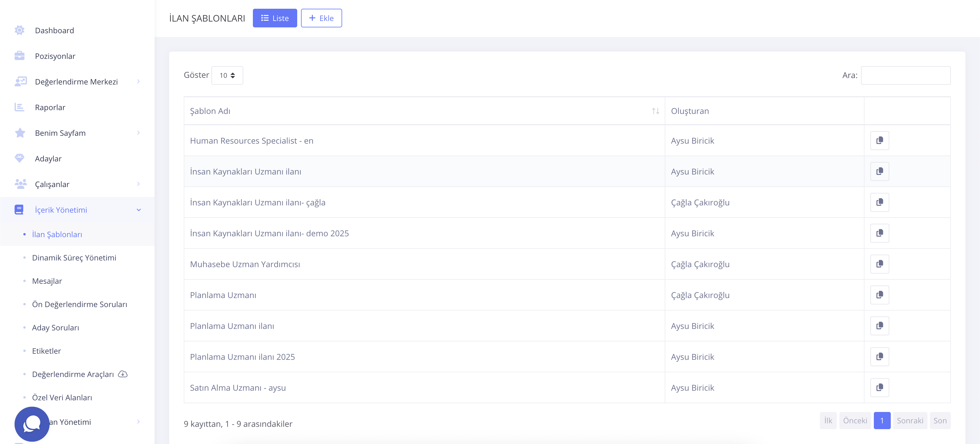The width and height of the screenshot is (980, 444).
Task: Click the Raporlar chart icon
Action: (x=20, y=107)
